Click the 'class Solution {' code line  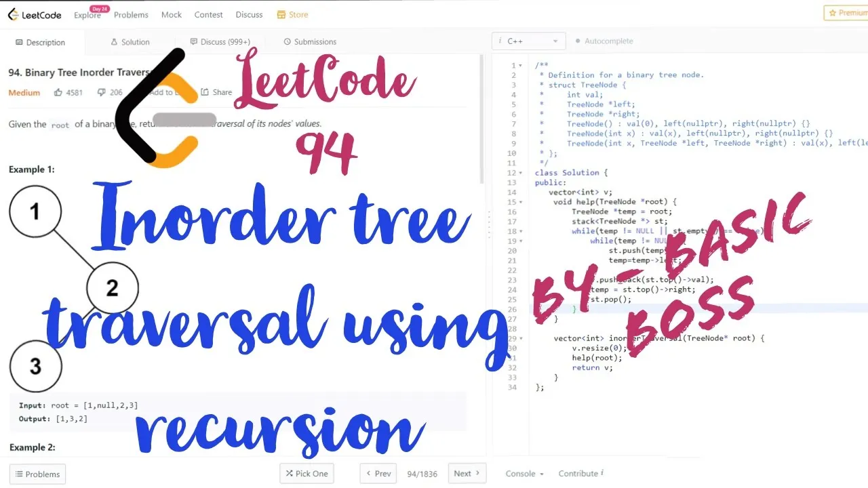click(572, 173)
